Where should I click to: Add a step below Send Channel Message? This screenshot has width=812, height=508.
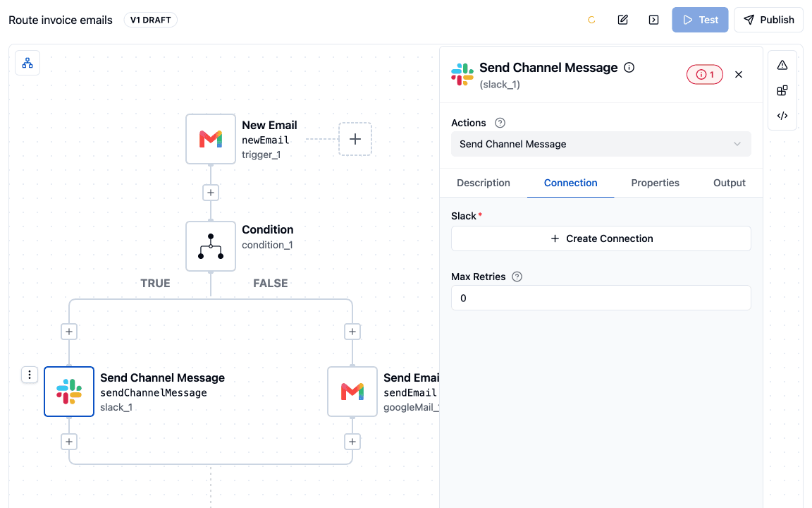tap(69, 442)
